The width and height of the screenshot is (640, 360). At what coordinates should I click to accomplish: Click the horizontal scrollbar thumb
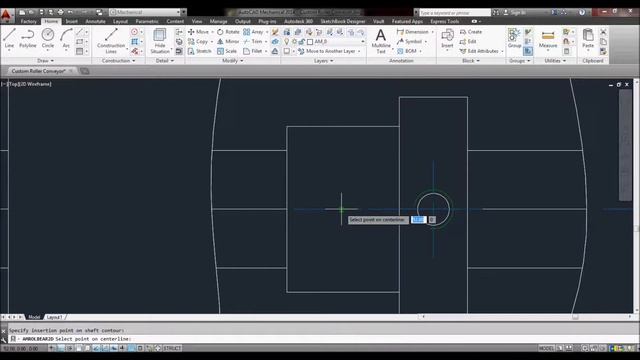click(575, 316)
